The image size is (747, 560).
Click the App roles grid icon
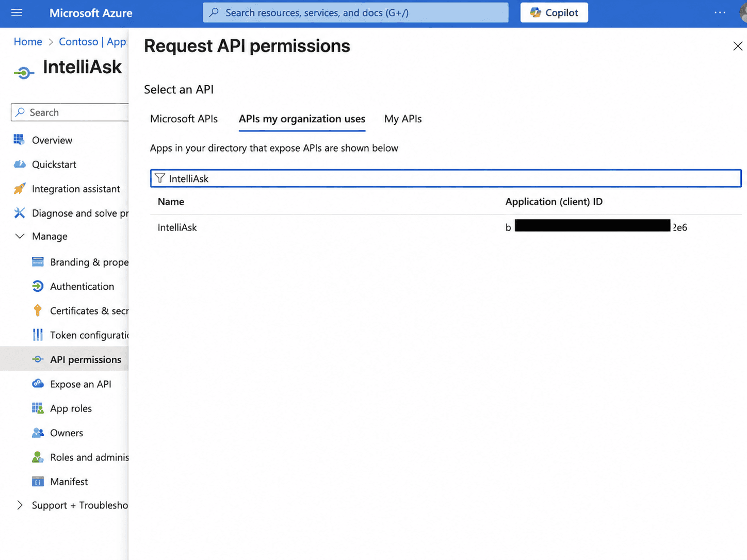(38, 408)
